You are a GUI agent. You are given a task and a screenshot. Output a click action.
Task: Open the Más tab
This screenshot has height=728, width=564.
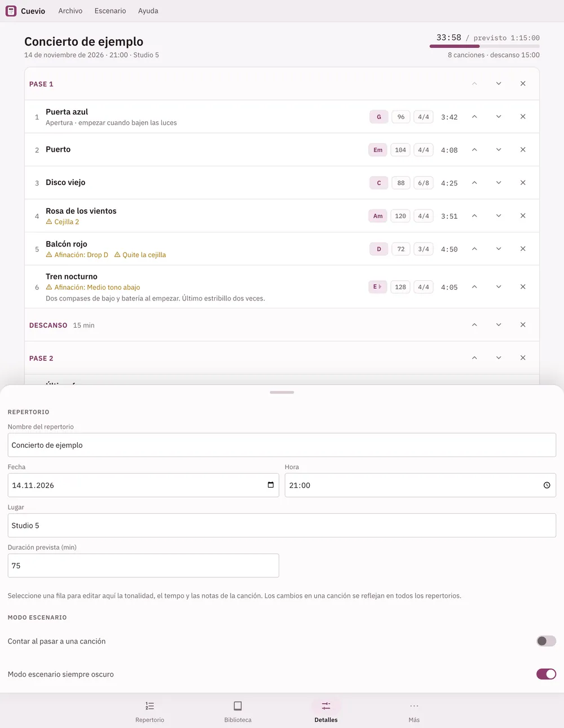(414, 712)
